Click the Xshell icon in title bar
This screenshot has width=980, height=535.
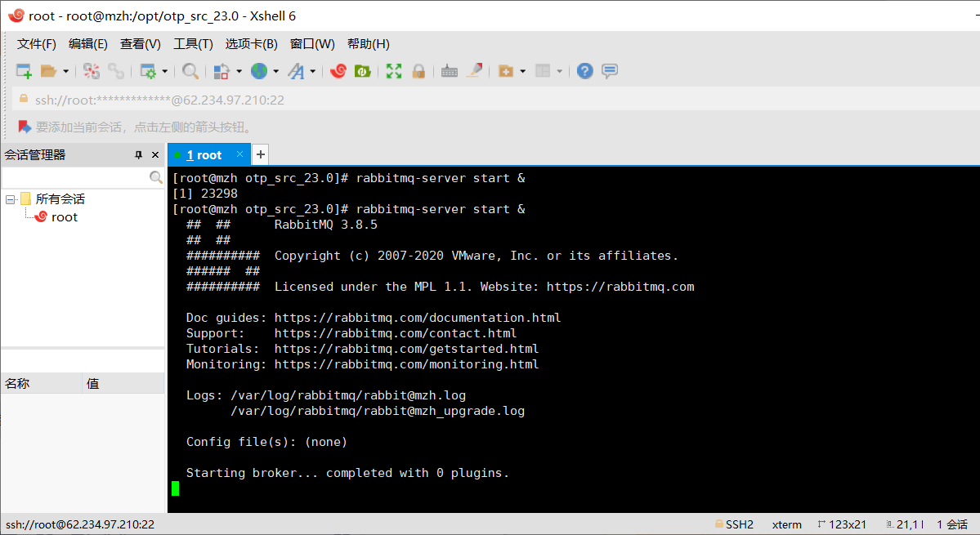pyautogui.click(x=16, y=16)
